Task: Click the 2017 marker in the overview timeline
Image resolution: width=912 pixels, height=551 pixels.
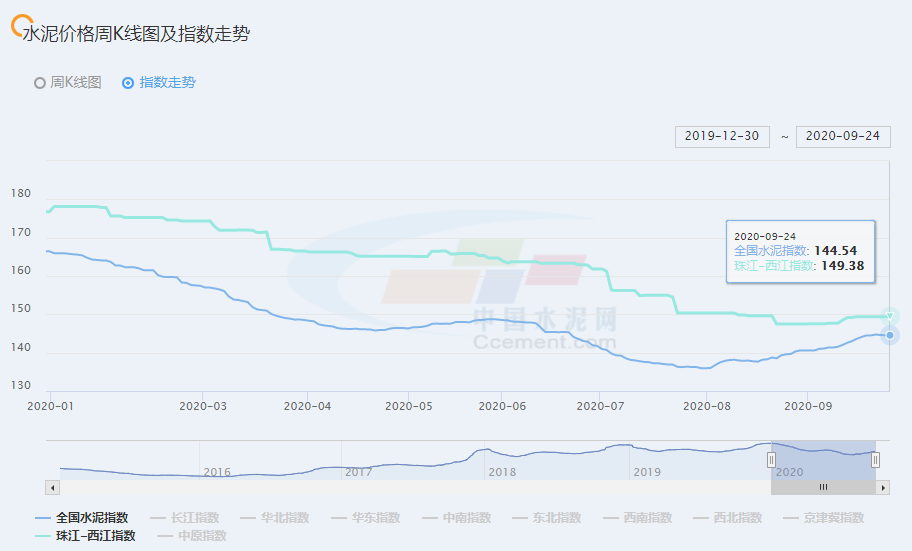Action: click(x=358, y=472)
